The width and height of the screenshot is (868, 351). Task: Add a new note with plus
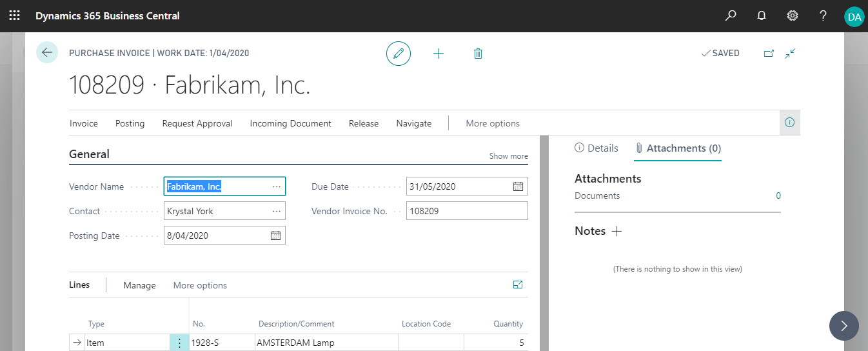pos(616,231)
